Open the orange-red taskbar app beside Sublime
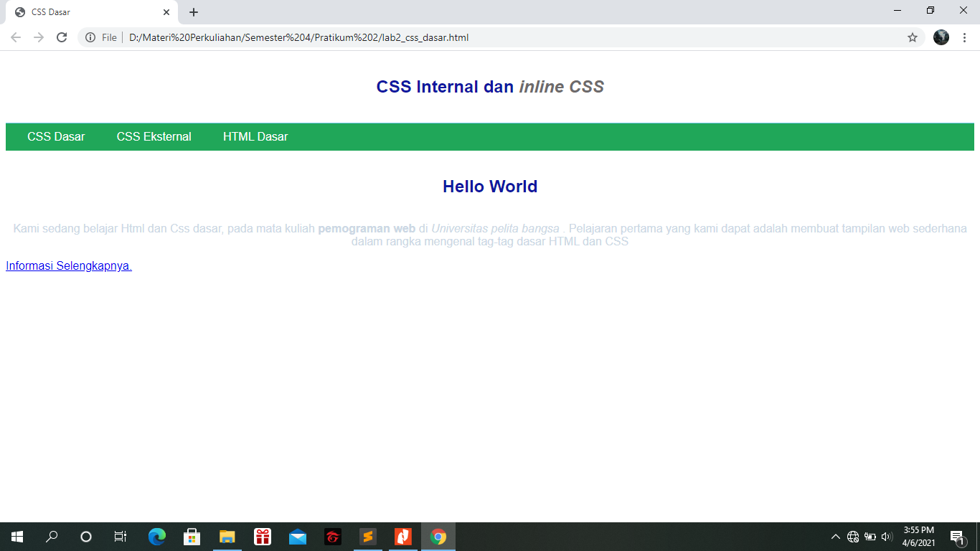This screenshot has height=551, width=980. [x=403, y=537]
